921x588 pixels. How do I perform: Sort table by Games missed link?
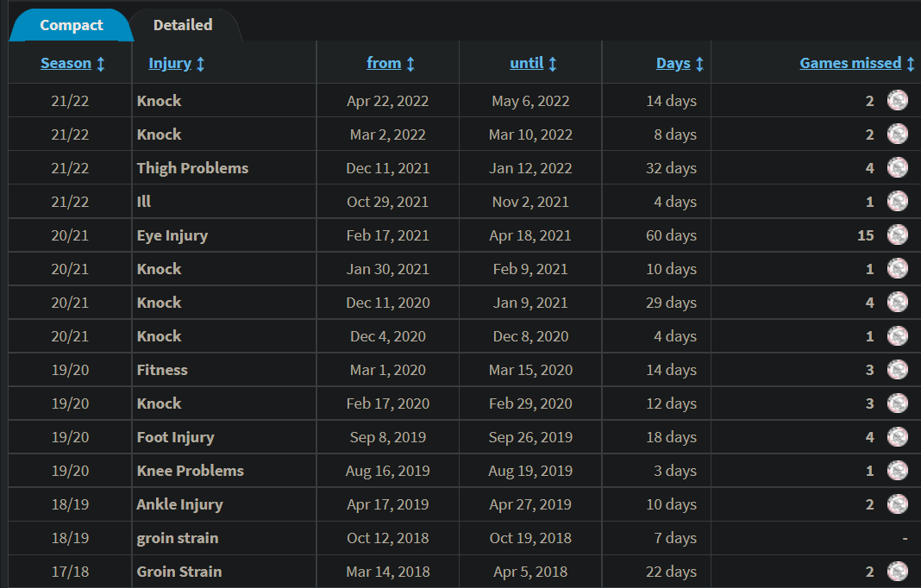[x=850, y=63]
